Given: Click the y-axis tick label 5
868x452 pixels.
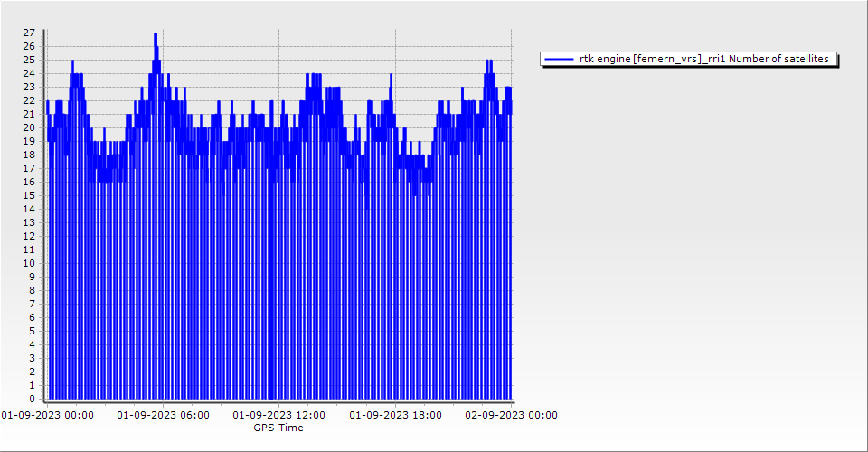Looking at the screenshot, I should [x=32, y=331].
